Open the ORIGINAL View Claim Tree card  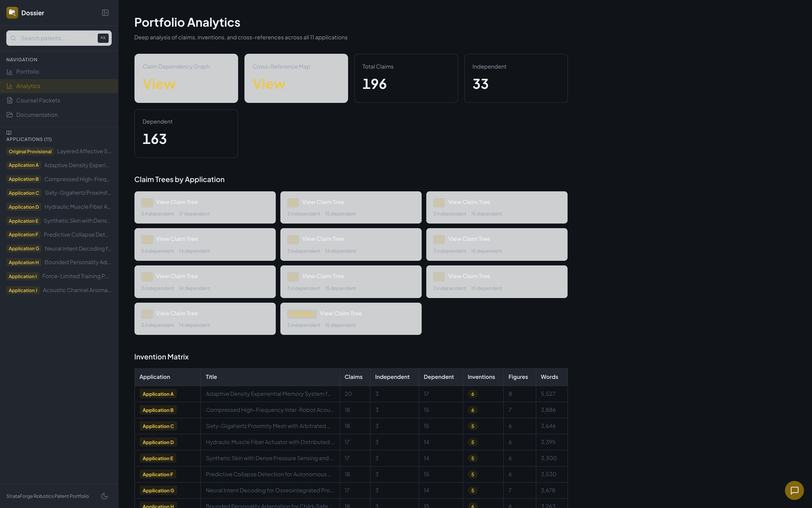click(351, 319)
